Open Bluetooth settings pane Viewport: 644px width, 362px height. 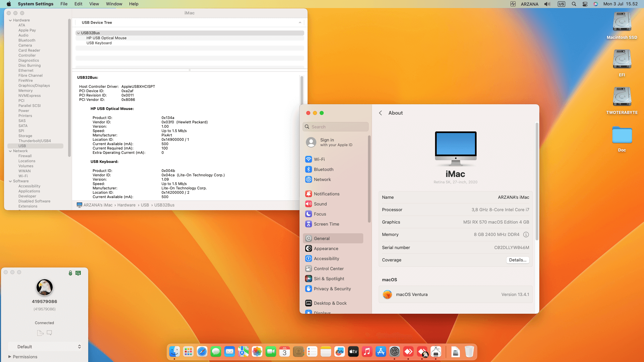pos(323,169)
